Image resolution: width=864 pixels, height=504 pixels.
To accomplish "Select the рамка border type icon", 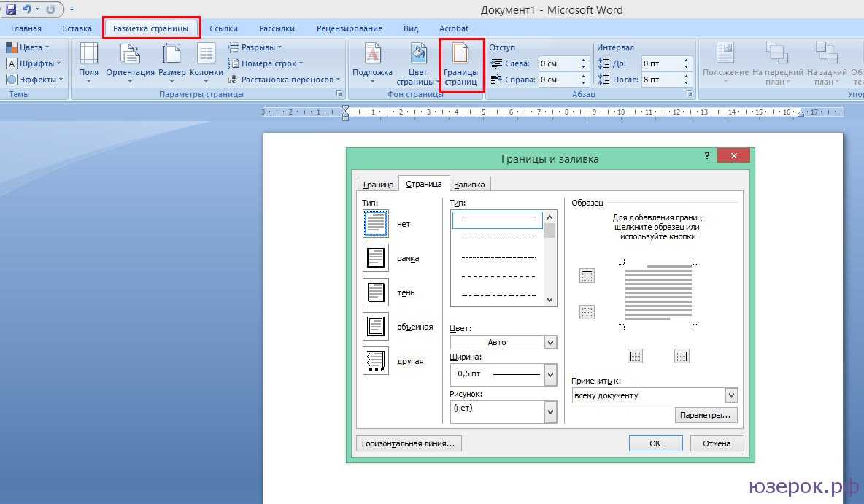I will coord(376,258).
